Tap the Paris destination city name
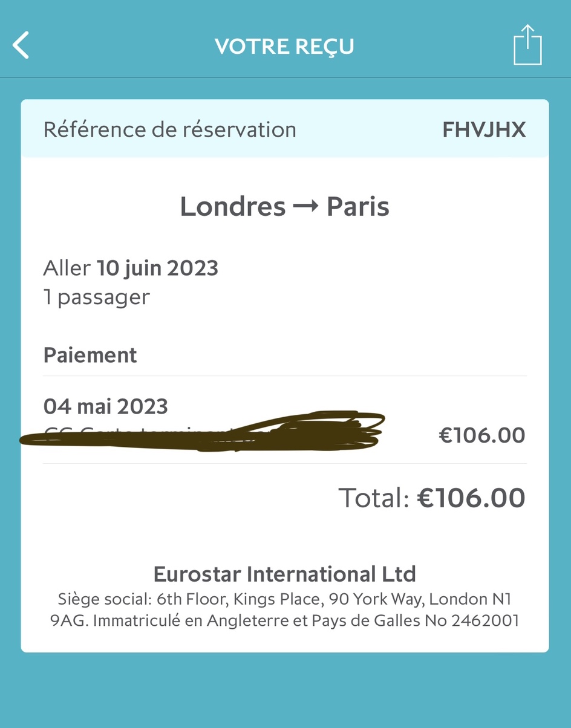 point(358,207)
